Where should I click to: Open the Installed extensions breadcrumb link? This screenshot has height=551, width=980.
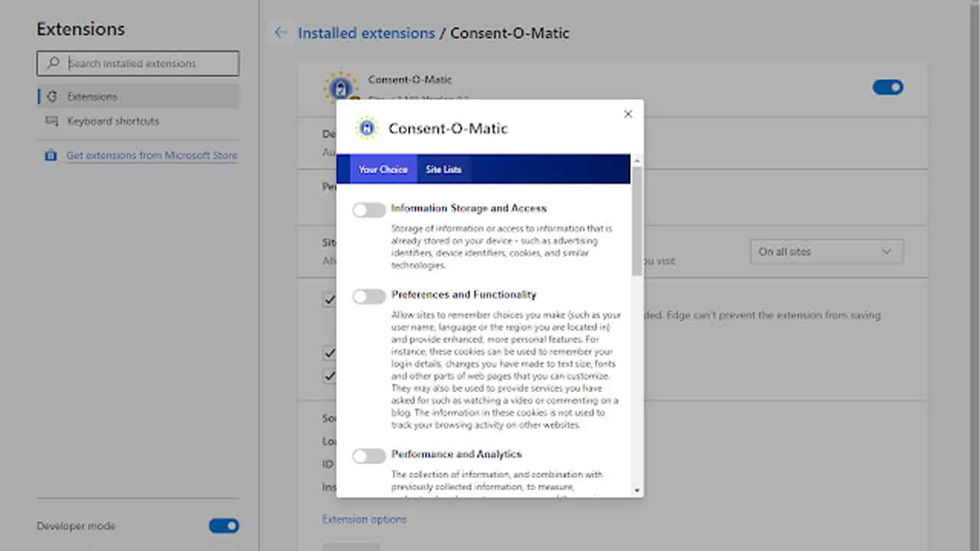coord(366,33)
